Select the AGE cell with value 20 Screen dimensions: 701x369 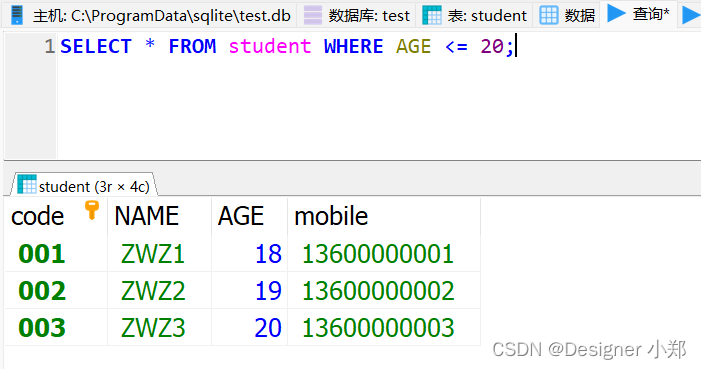pos(249,327)
